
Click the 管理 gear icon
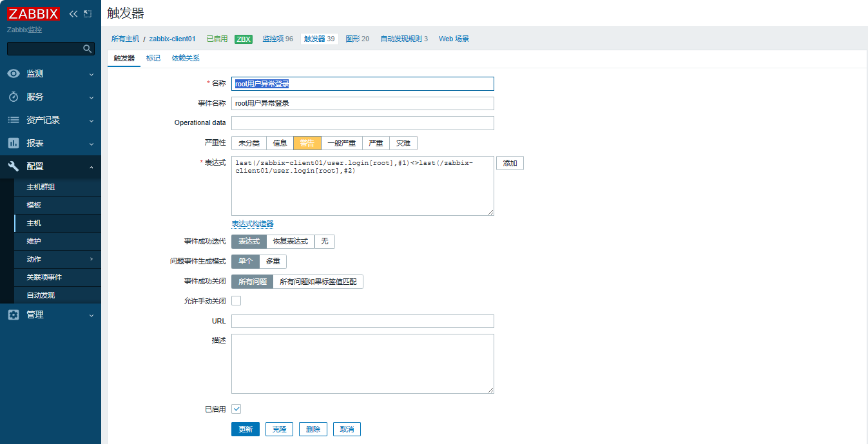point(13,314)
